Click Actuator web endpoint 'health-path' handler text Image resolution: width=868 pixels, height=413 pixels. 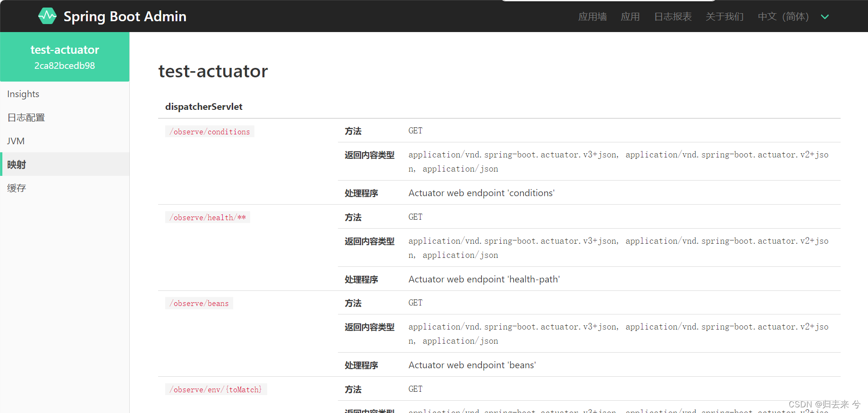[484, 279]
